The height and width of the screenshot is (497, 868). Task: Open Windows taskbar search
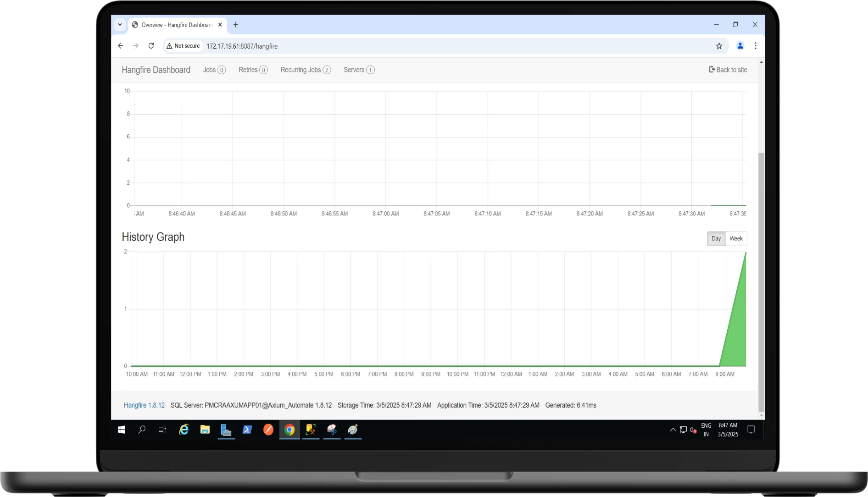(x=142, y=430)
